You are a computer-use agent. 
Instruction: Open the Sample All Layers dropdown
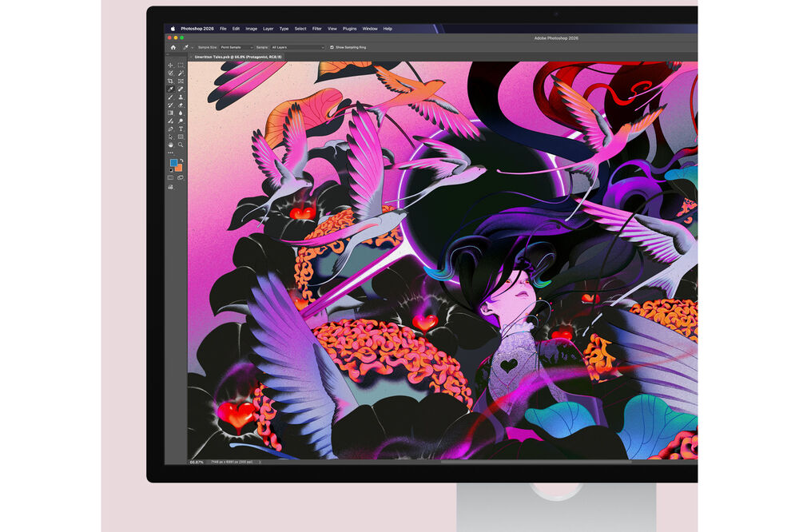(x=297, y=47)
